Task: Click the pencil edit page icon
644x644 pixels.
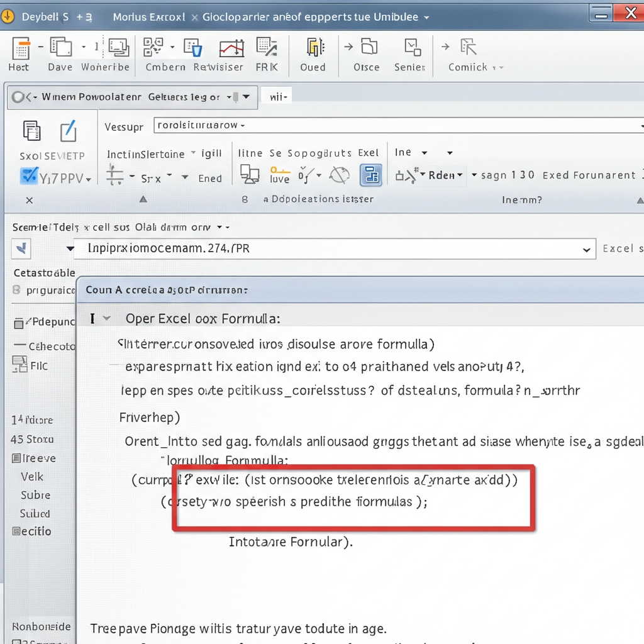Action: coord(68,131)
